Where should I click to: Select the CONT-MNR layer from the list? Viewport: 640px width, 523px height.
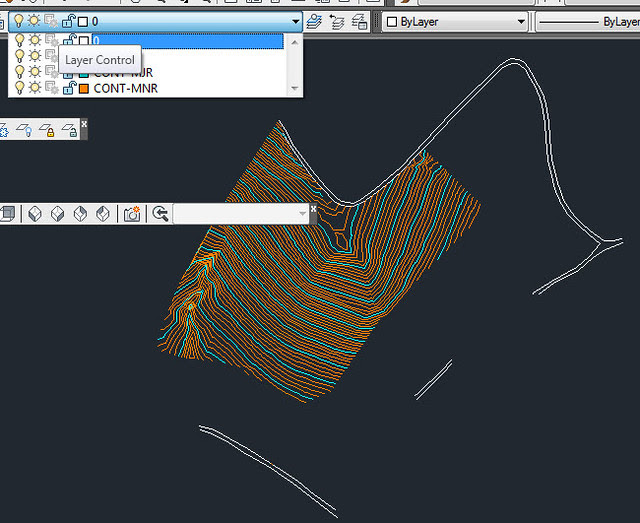point(125,88)
